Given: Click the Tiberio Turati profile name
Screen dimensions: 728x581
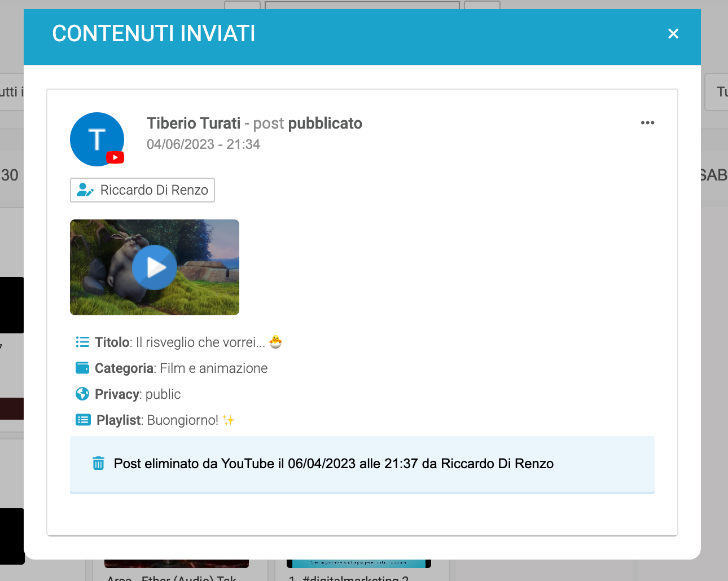Looking at the screenshot, I should [x=194, y=124].
